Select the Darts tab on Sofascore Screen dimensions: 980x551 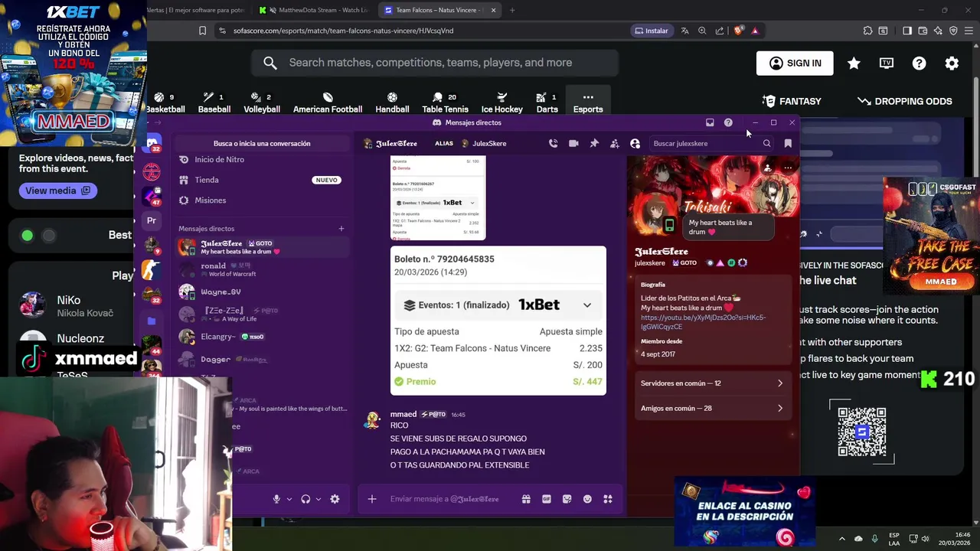click(547, 103)
